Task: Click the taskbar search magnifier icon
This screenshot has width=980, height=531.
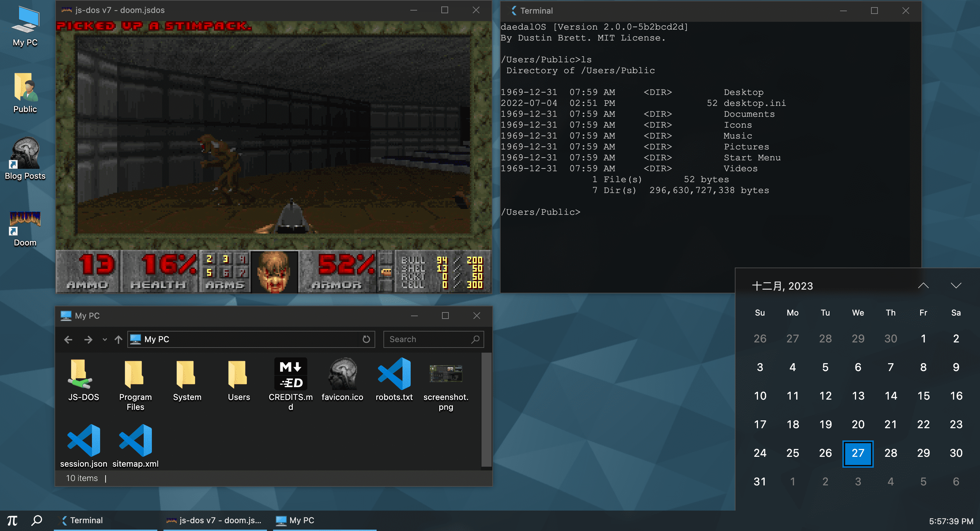Action: pyautogui.click(x=37, y=520)
